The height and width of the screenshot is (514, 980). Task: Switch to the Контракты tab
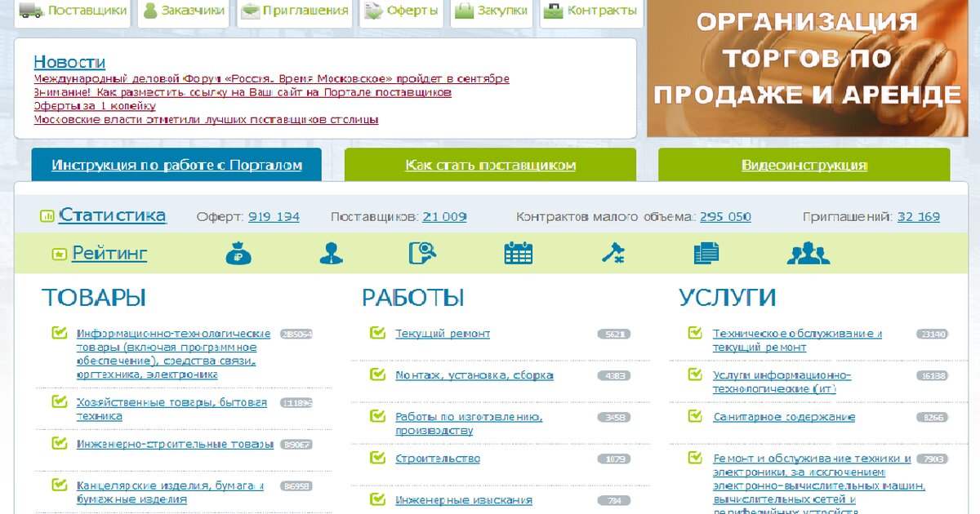click(x=591, y=11)
